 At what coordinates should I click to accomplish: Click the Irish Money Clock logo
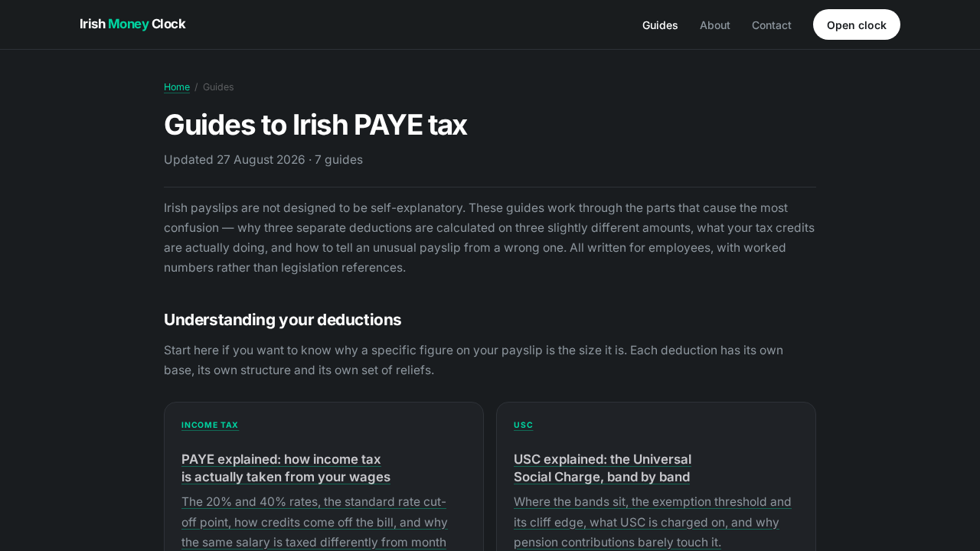click(132, 24)
